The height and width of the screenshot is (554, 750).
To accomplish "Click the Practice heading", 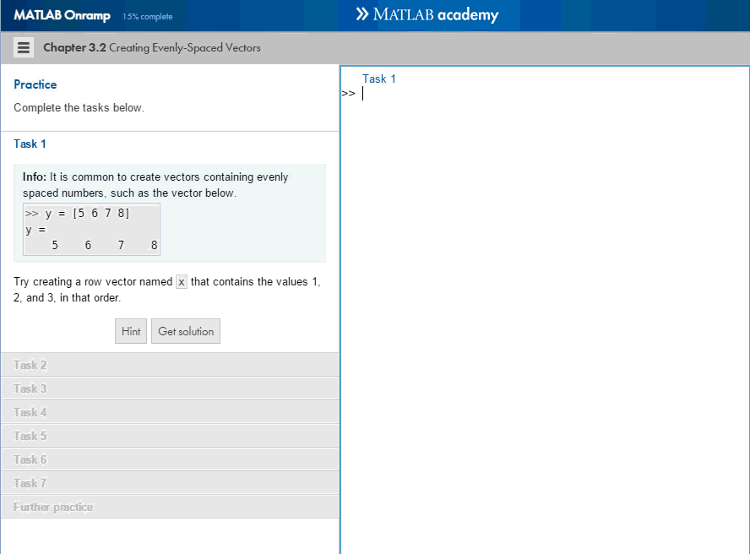I will click(35, 85).
